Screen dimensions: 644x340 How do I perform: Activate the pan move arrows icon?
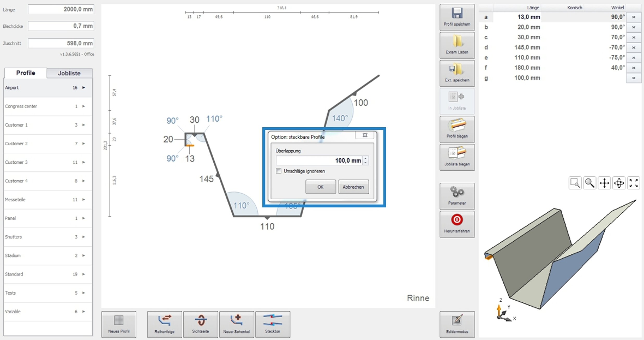pos(604,183)
